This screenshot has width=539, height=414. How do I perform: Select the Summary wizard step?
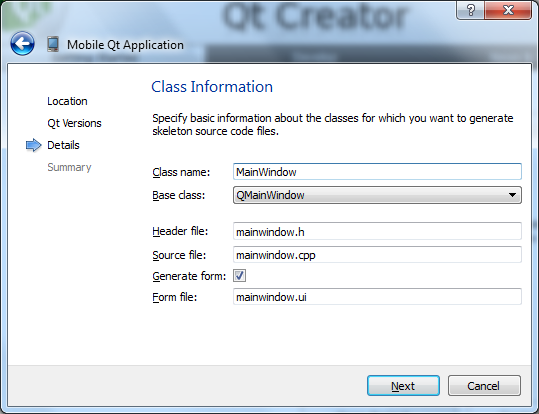click(69, 167)
